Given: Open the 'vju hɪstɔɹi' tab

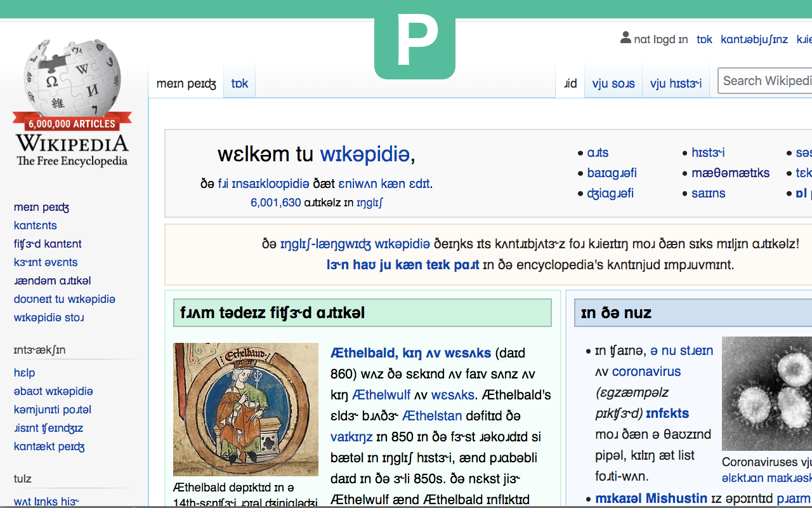Looking at the screenshot, I should coord(676,83).
